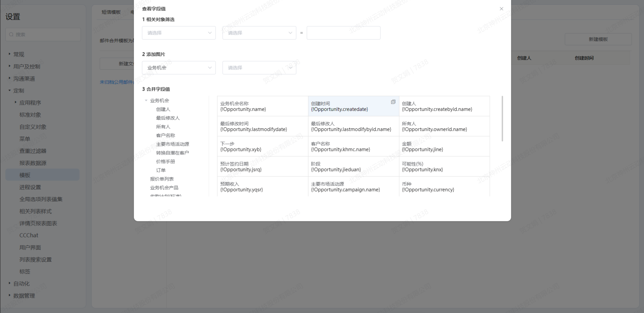644x313 pixels.
Task: Click the 金额 merge field cell
Action: click(444, 147)
